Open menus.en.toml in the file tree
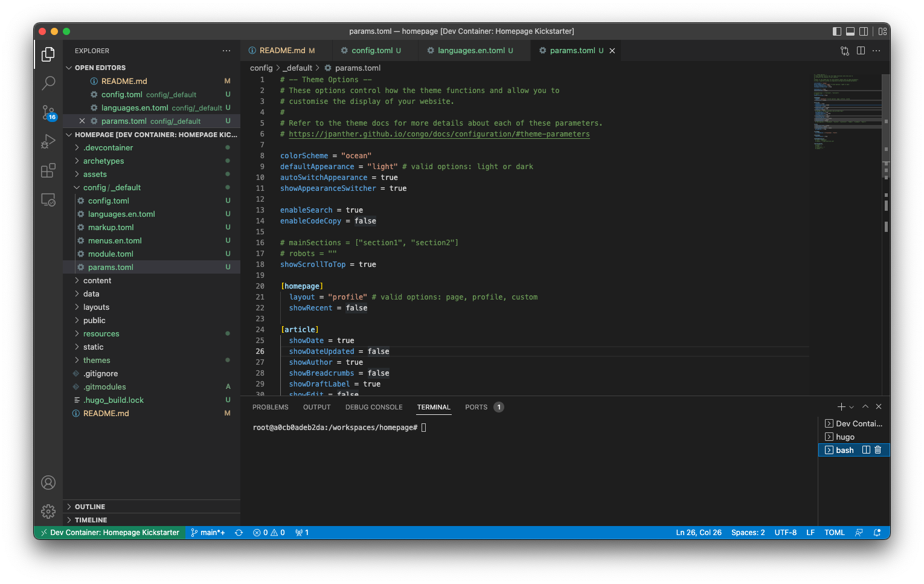Image resolution: width=924 pixels, height=584 pixels. click(115, 241)
